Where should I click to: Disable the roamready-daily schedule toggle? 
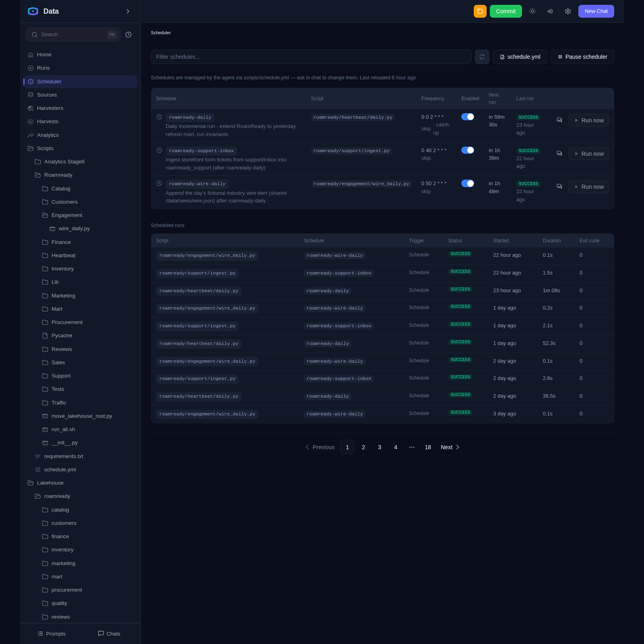tap(468, 117)
